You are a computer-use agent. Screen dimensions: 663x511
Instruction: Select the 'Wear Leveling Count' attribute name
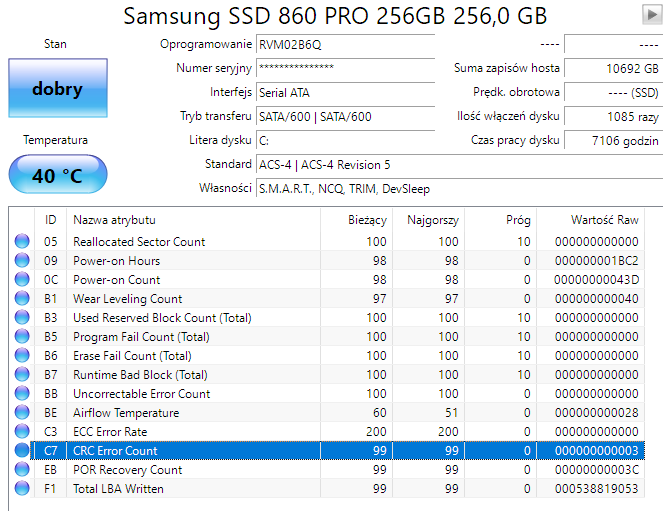(128, 299)
